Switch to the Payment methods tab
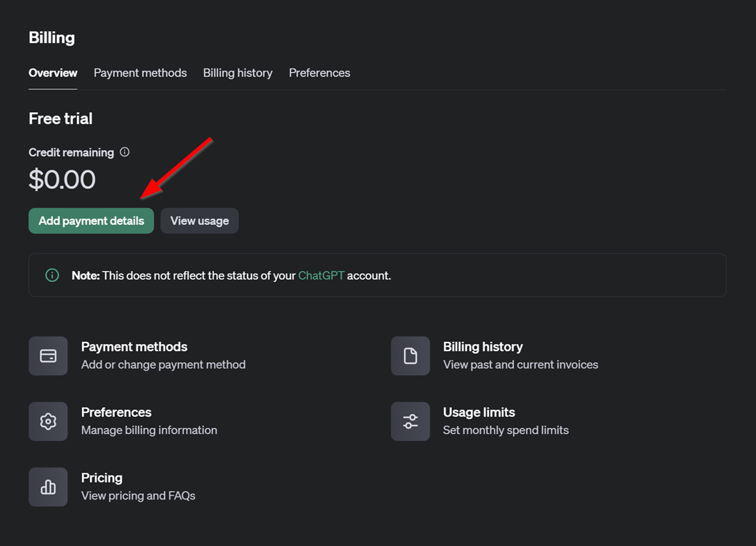Image resolution: width=756 pixels, height=546 pixels. 140,73
